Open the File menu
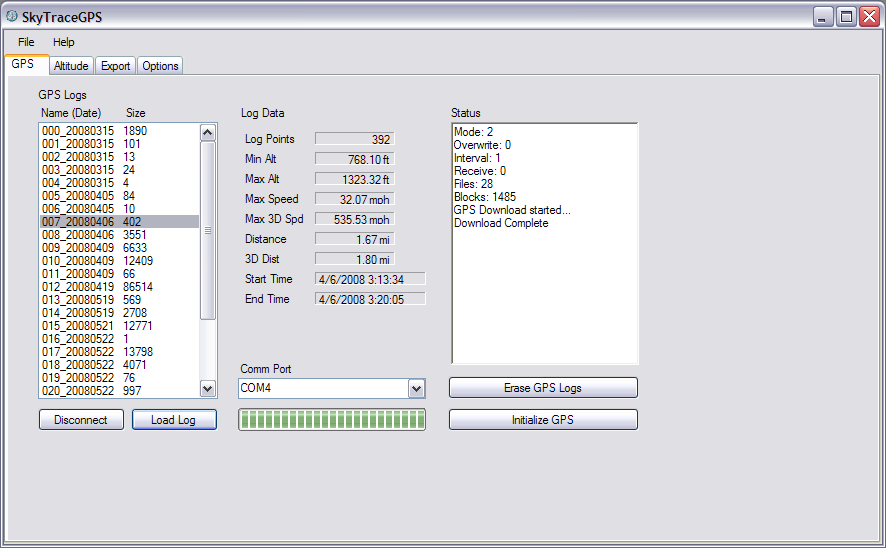886x548 pixels. [26, 42]
